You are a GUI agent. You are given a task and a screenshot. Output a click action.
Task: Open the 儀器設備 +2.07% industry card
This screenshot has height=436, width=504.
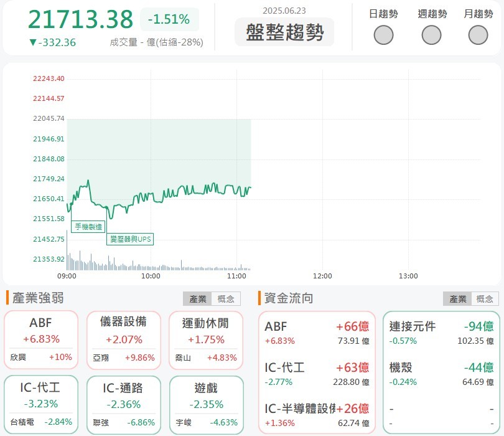tap(124, 340)
